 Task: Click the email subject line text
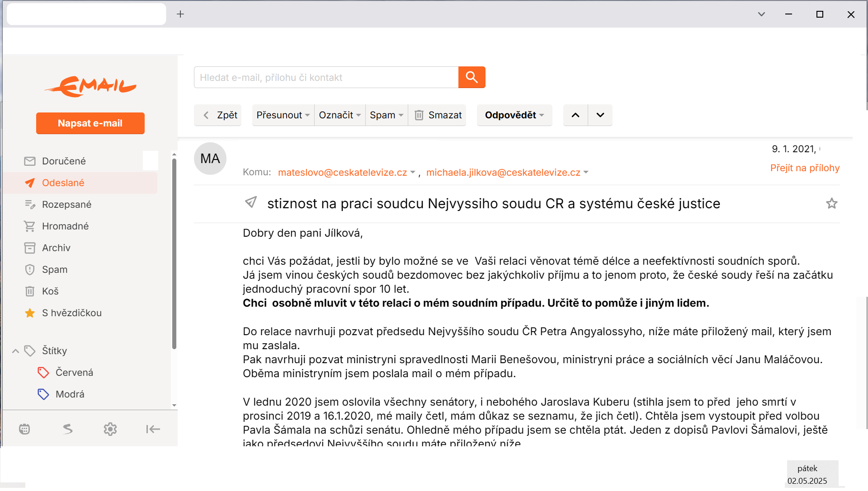(494, 204)
